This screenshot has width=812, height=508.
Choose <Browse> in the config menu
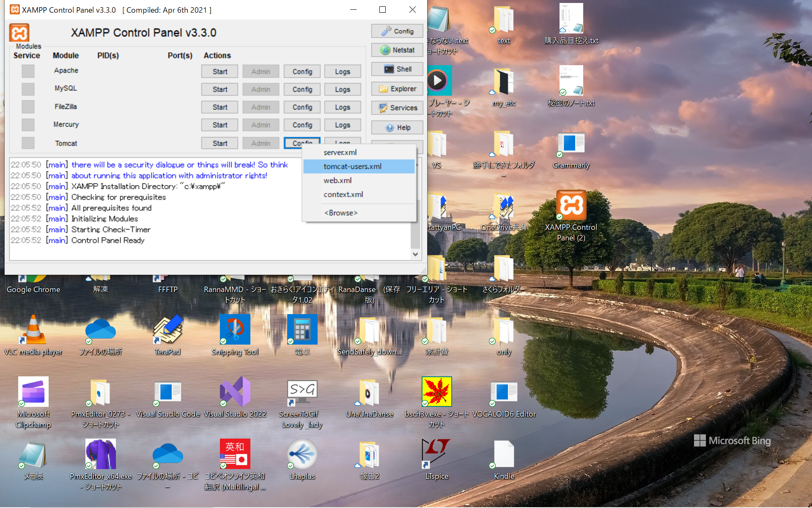pos(341,213)
